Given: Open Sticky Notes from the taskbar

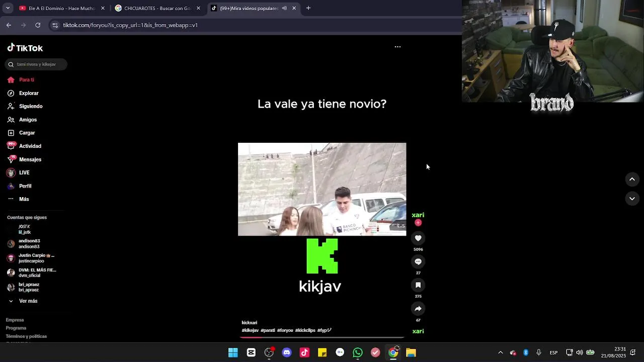Looking at the screenshot, I should point(322,352).
